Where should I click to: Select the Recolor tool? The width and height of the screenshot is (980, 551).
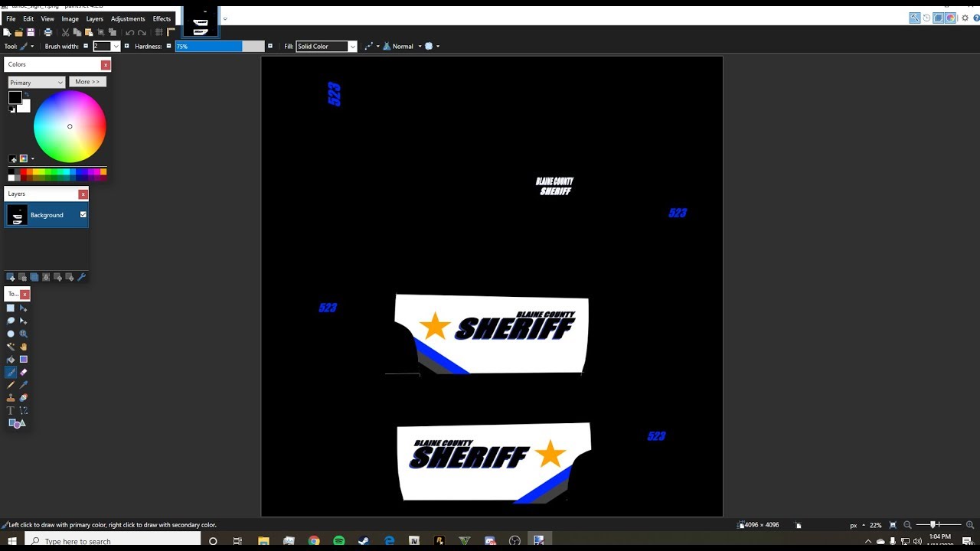[x=24, y=398]
